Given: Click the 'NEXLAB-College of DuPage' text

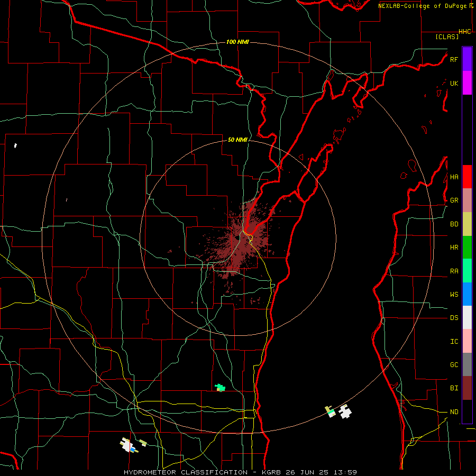Looking at the screenshot, I should [423, 6].
